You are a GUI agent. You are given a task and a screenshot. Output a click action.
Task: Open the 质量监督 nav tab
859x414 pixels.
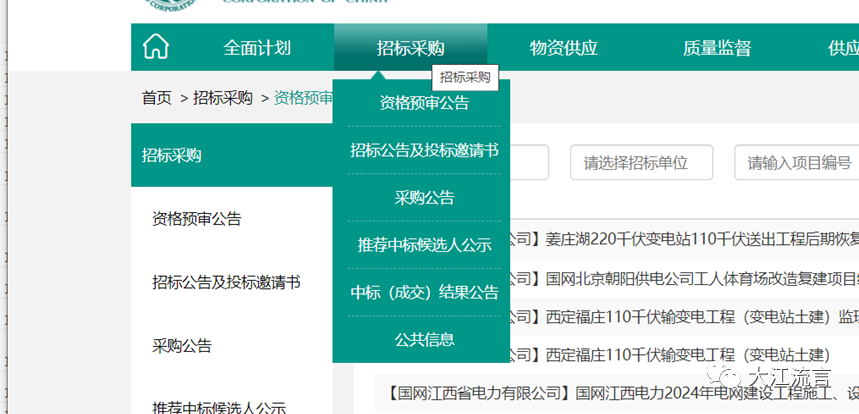717,48
